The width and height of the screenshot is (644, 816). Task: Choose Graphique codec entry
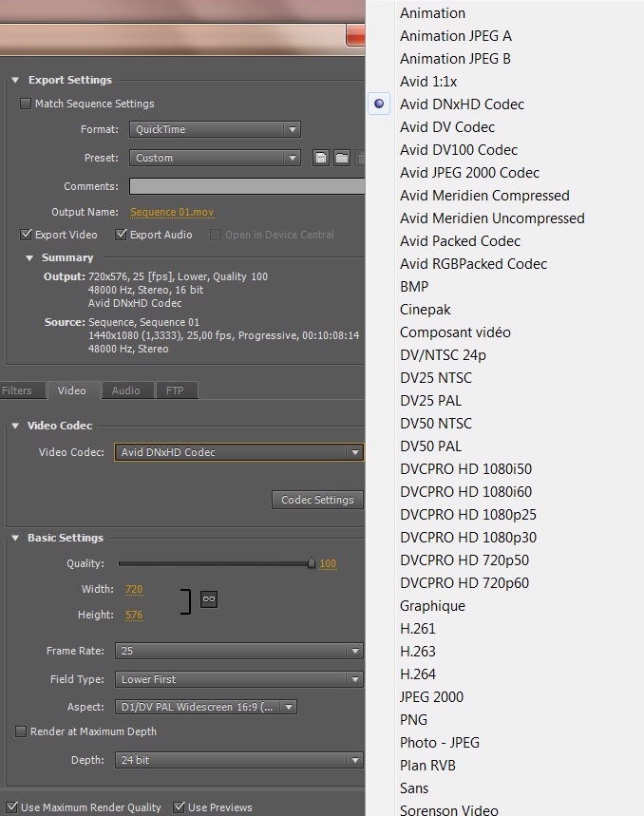tap(432, 606)
